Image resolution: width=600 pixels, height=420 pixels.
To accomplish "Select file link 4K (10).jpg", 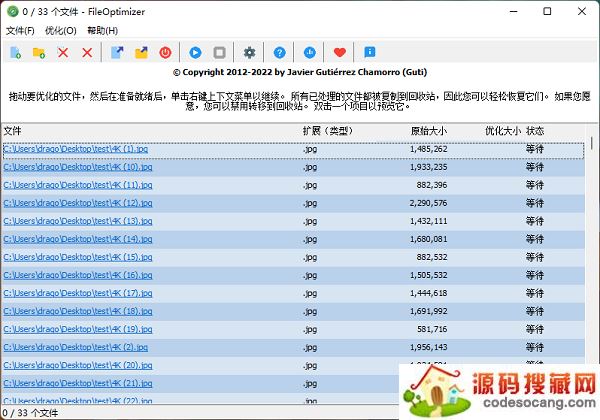I will 78,167.
